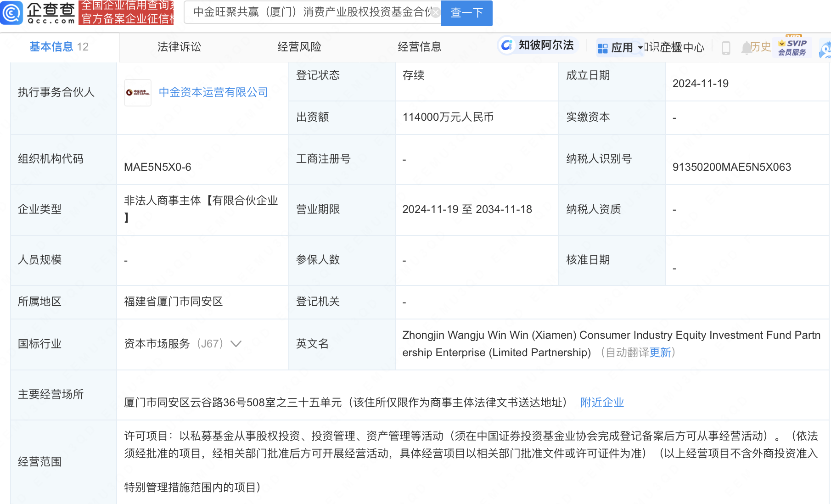Click the 中金资本 company logo thumbnail

[138, 93]
